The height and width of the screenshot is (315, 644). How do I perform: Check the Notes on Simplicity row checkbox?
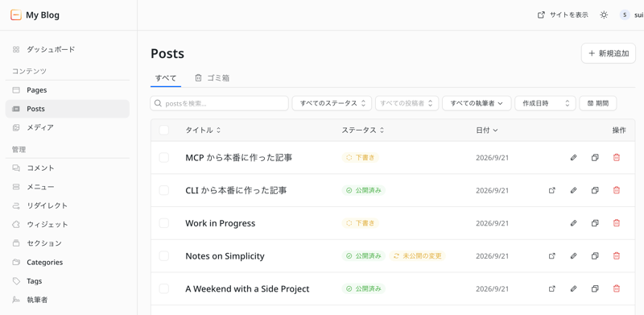click(x=164, y=255)
